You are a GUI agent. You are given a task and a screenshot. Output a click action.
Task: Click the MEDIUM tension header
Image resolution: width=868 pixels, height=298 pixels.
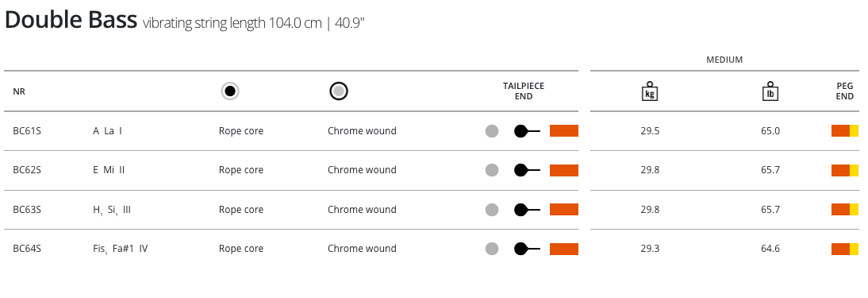(x=724, y=60)
